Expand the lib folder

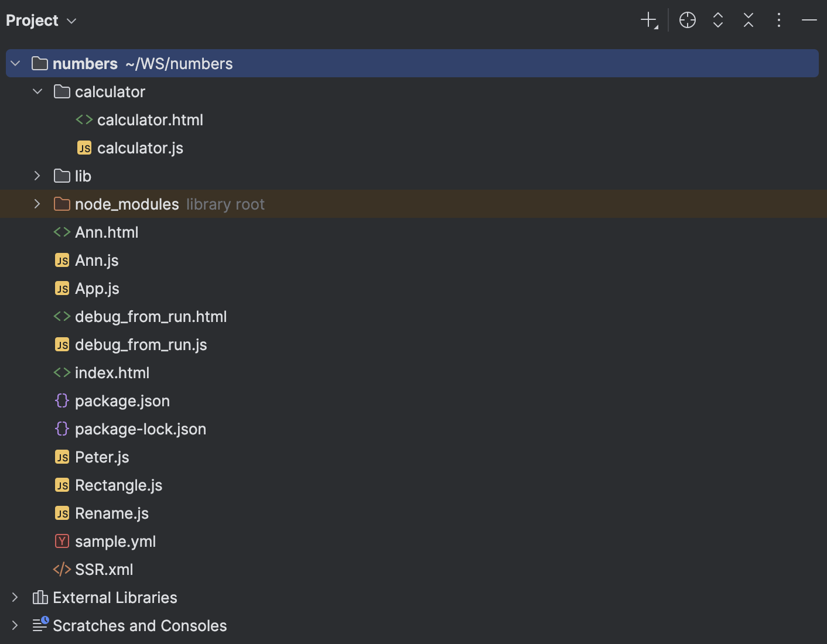point(37,176)
